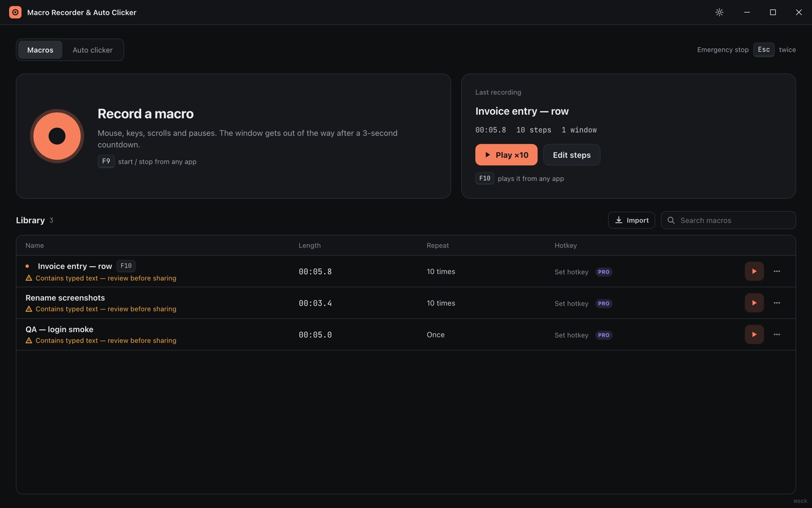Click the Name column header
The width and height of the screenshot is (812, 508).
pyautogui.click(x=35, y=245)
